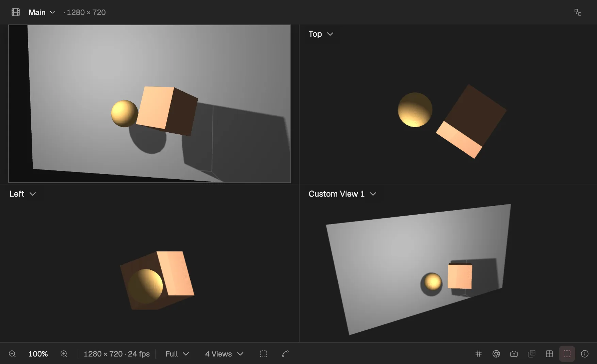Toggle the hash grid icon

[479, 354]
